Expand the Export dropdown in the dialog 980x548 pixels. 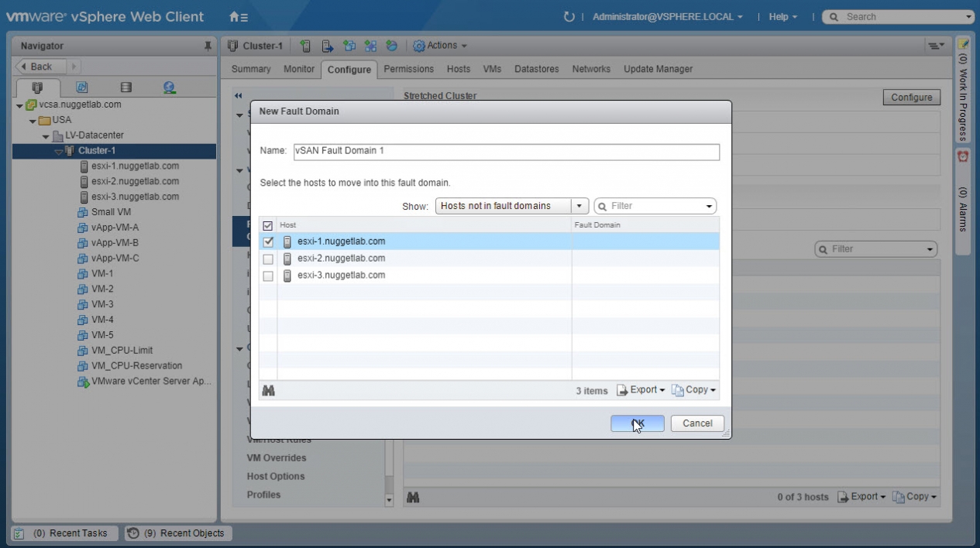pos(641,390)
